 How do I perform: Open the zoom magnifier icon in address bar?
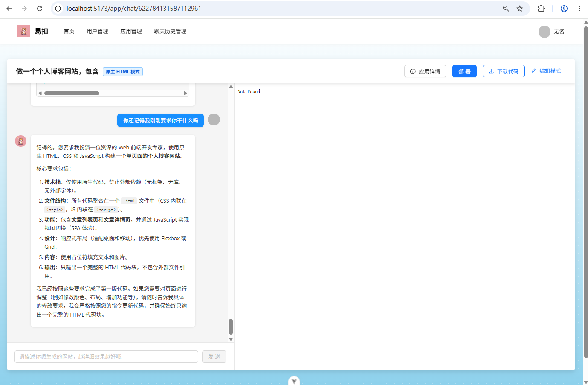(x=506, y=9)
